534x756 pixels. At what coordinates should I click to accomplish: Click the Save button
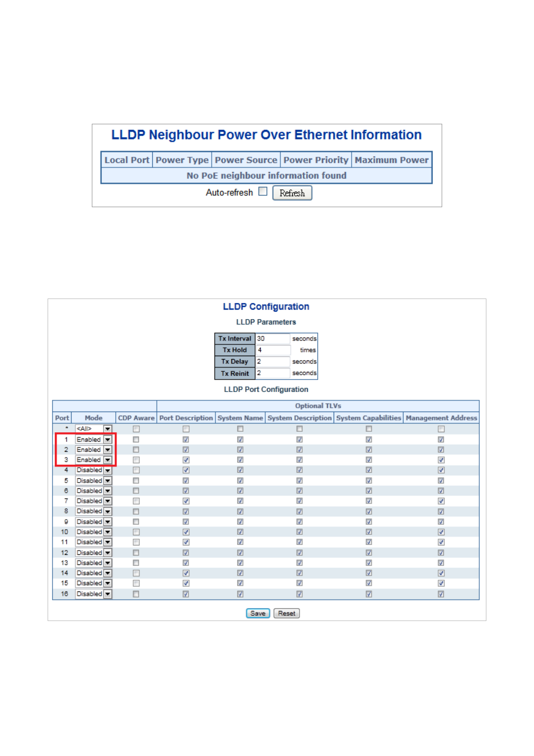point(257,613)
